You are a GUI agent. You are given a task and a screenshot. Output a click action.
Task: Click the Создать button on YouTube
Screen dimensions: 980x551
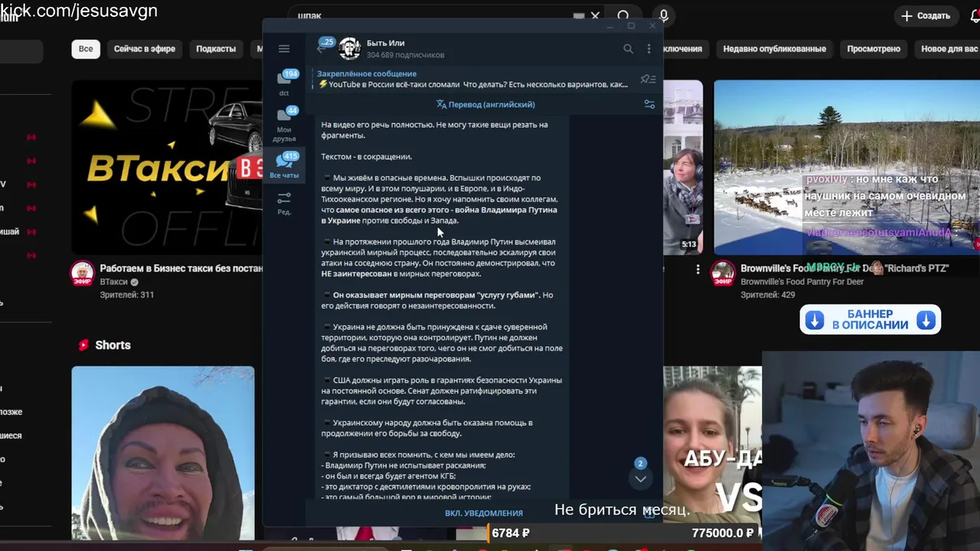[926, 15]
